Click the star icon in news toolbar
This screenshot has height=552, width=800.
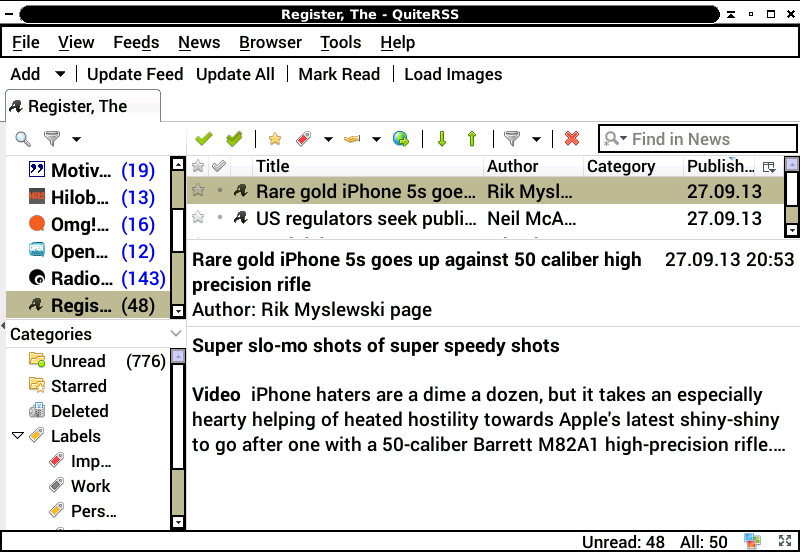(x=275, y=139)
